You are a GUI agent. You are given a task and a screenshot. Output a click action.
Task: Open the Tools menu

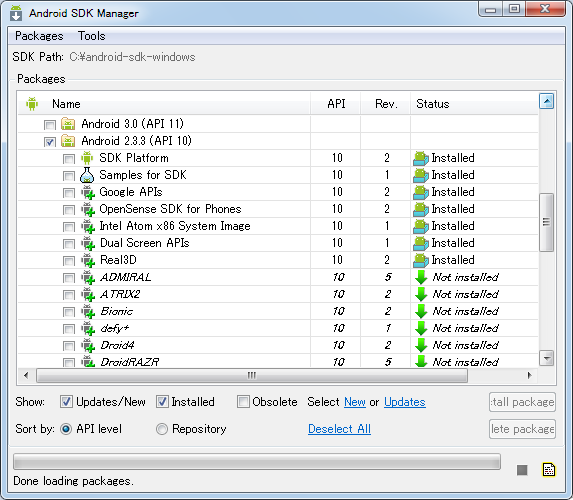click(91, 36)
